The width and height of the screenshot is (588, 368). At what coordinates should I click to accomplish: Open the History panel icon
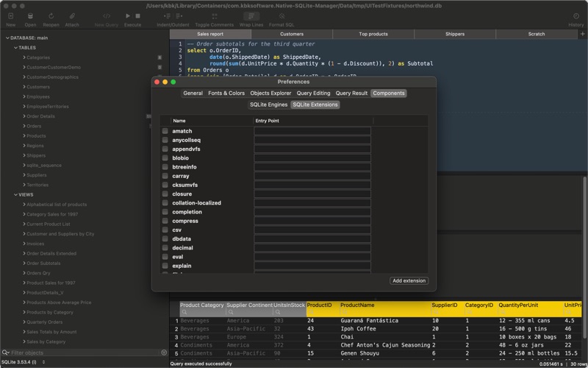coord(576,15)
